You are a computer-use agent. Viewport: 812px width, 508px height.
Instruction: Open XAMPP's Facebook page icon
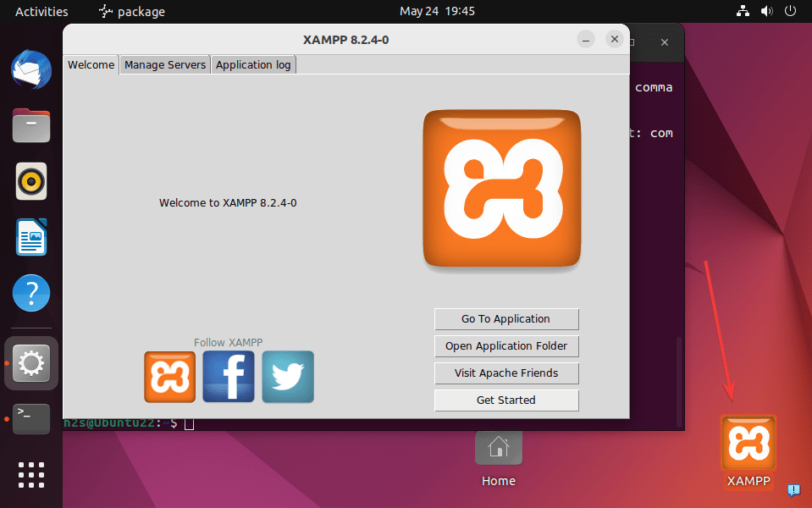click(x=229, y=377)
